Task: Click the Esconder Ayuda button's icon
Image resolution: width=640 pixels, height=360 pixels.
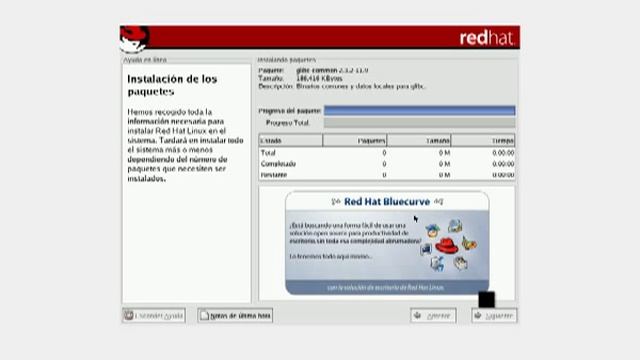Action: (129, 316)
